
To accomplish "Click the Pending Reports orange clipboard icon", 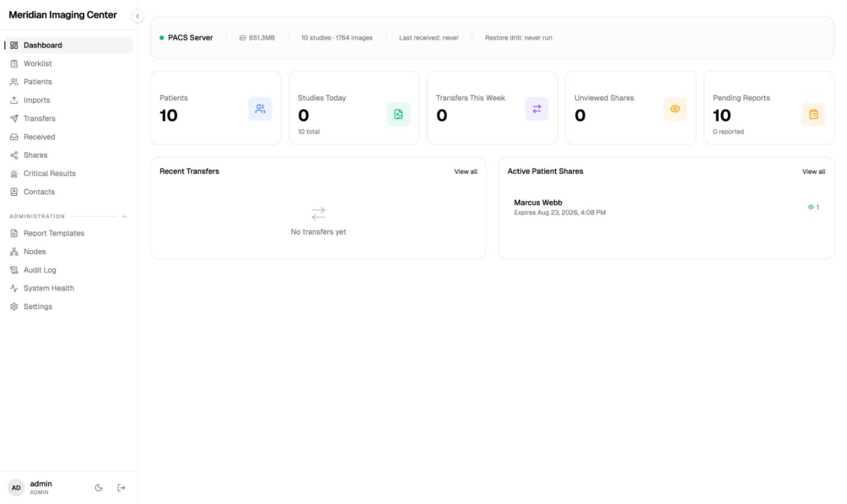I will click(813, 114).
